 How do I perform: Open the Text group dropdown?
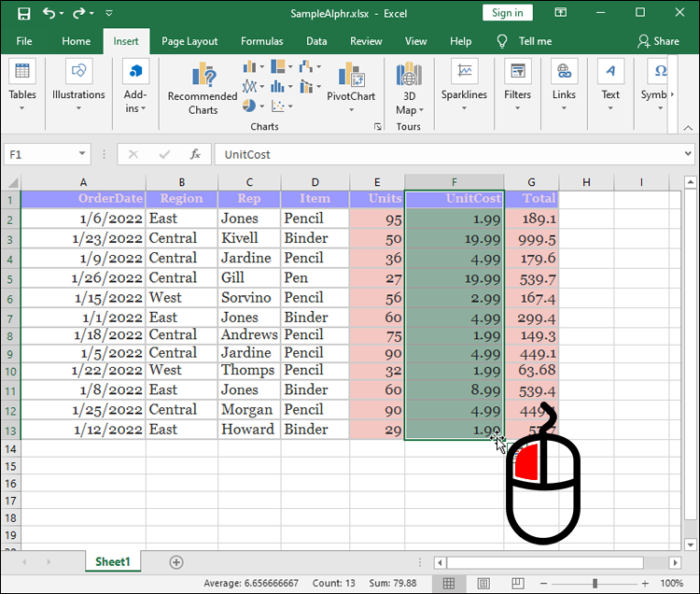(610, 86)
